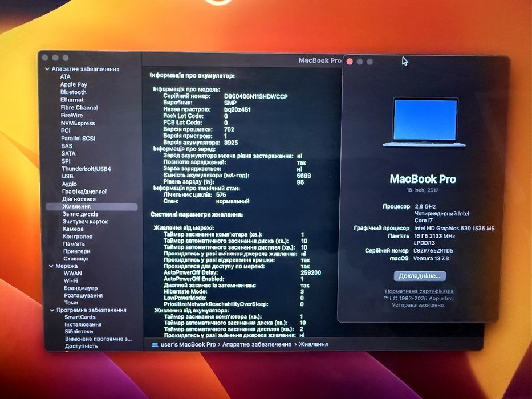Select USB in the sidebar

(67, 177)
